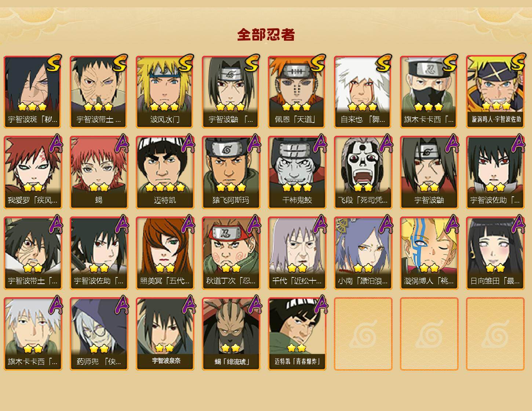532x411 pixels.
Task: Select the first empty ninja slot
Action: 363,334
